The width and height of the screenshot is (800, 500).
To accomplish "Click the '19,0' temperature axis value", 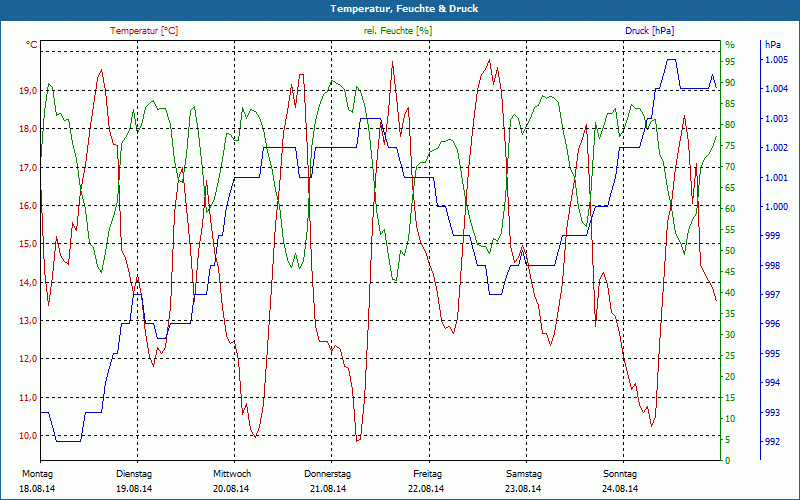I will click(29, 91).
